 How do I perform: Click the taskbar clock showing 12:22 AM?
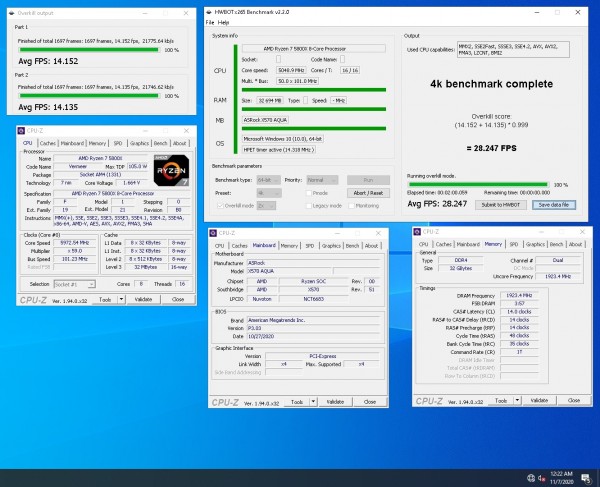(561, 477)
